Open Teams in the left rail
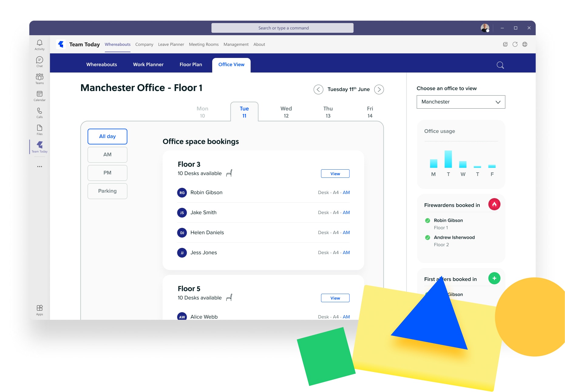Image resolution: width=565 pixels, height=392 pixels. [39, 79]
